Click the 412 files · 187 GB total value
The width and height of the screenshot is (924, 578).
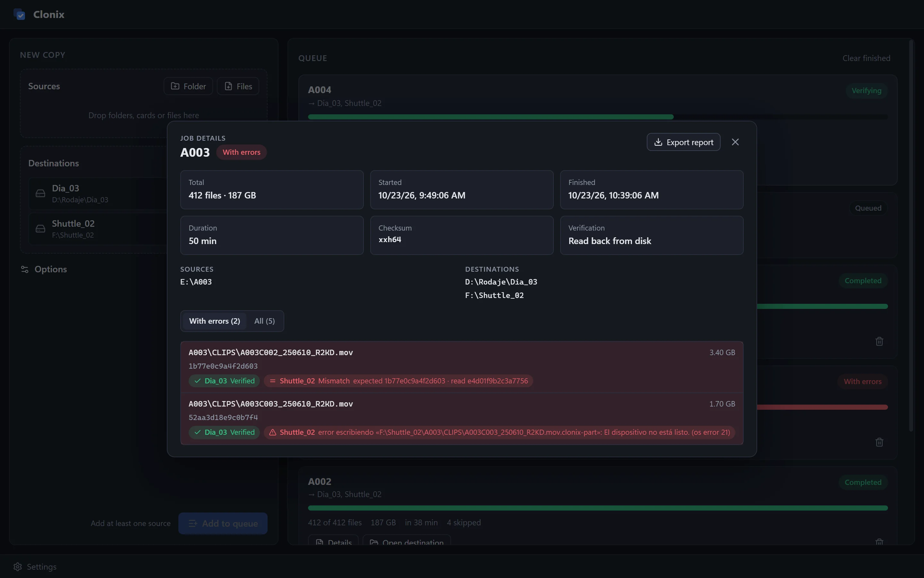(x=222, y=195)
